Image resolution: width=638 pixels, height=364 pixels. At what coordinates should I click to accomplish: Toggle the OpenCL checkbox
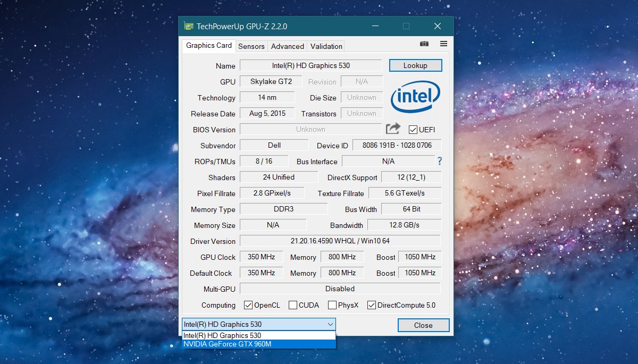pyautogui.click(x=248, y=305)
